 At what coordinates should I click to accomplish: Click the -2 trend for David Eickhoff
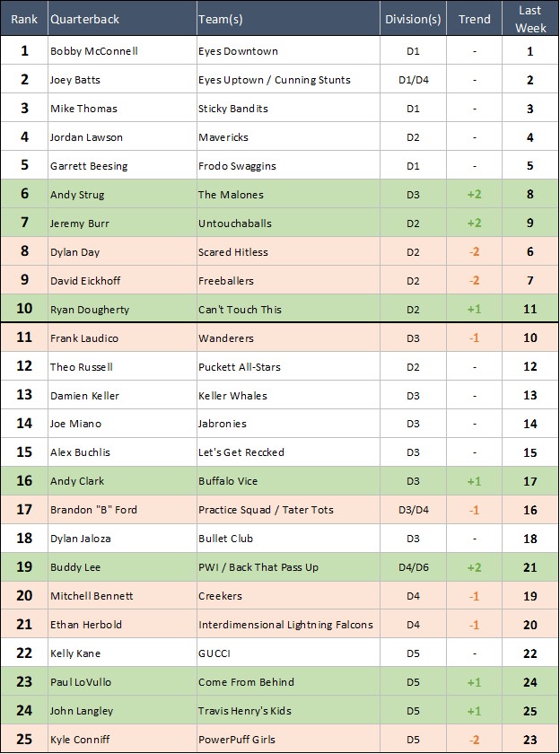click(x=475, y=281)
